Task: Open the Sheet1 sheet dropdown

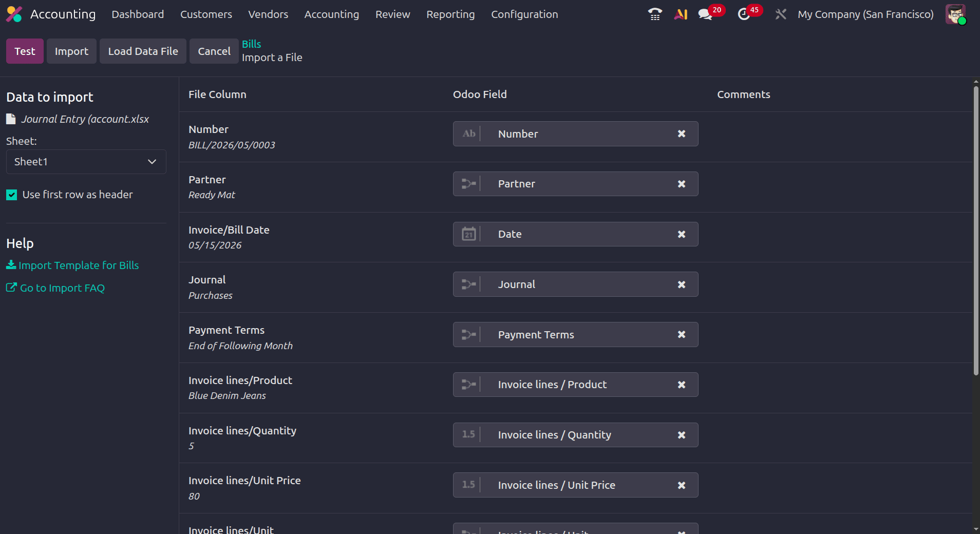Action: [x=86, y=162]
